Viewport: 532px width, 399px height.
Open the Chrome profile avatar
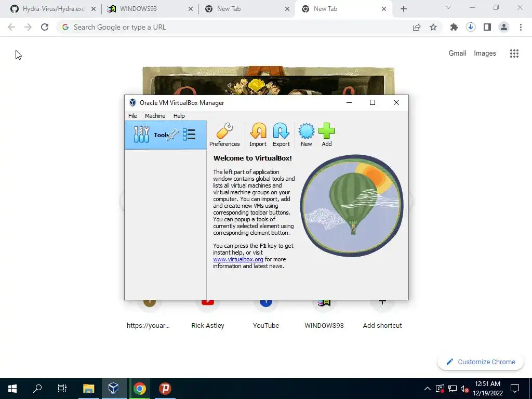504,27
